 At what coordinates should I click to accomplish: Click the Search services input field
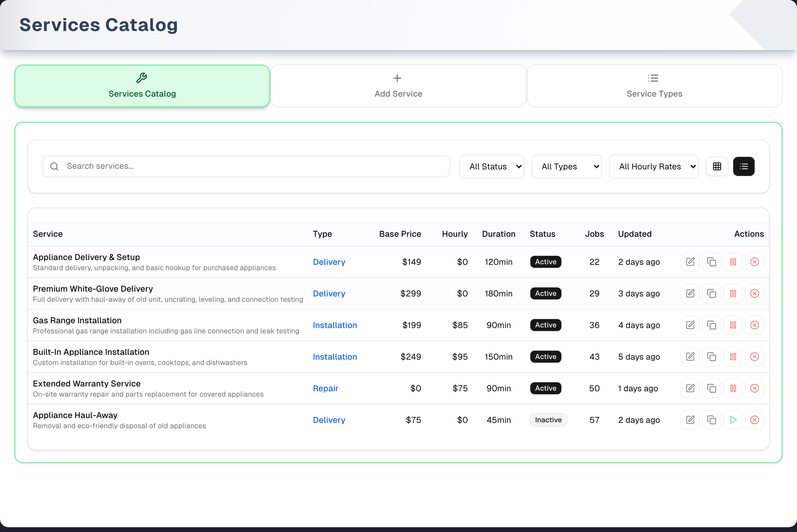[246, 166]
